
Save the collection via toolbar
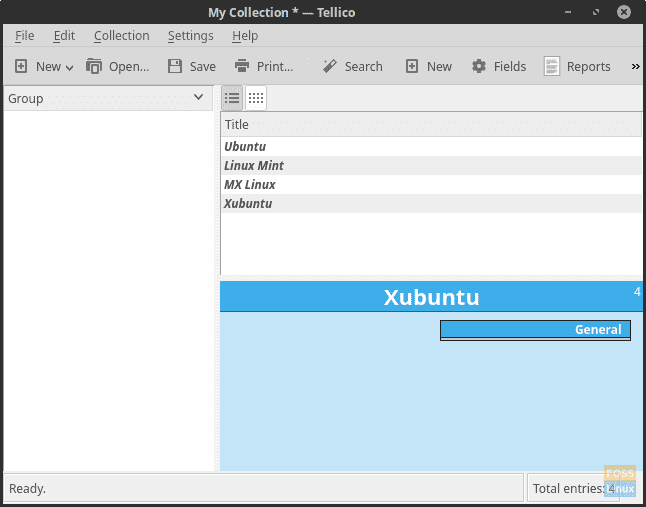pos(192,66)
